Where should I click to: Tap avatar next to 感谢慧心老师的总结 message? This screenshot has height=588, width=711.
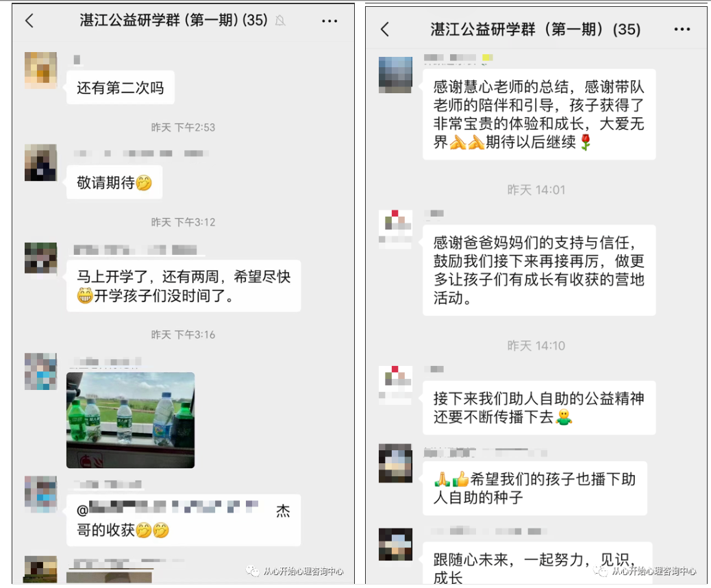(395, 75)
